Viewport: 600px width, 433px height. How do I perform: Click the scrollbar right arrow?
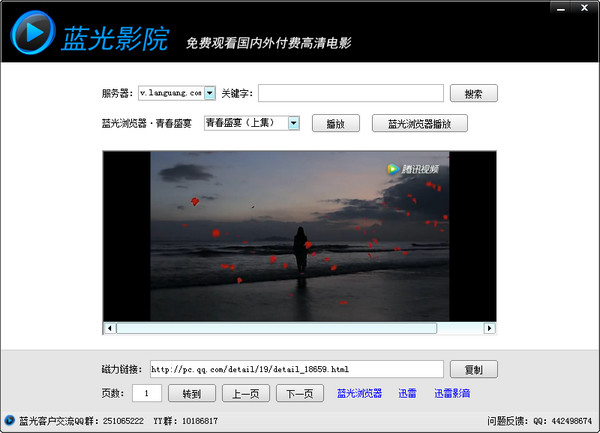(x=489, y=328)
